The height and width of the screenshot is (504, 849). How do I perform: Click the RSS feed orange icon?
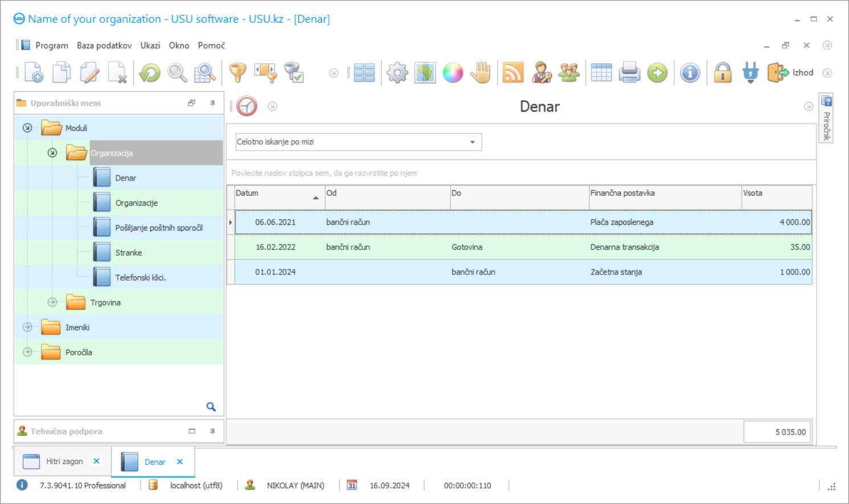coord(513,73)
